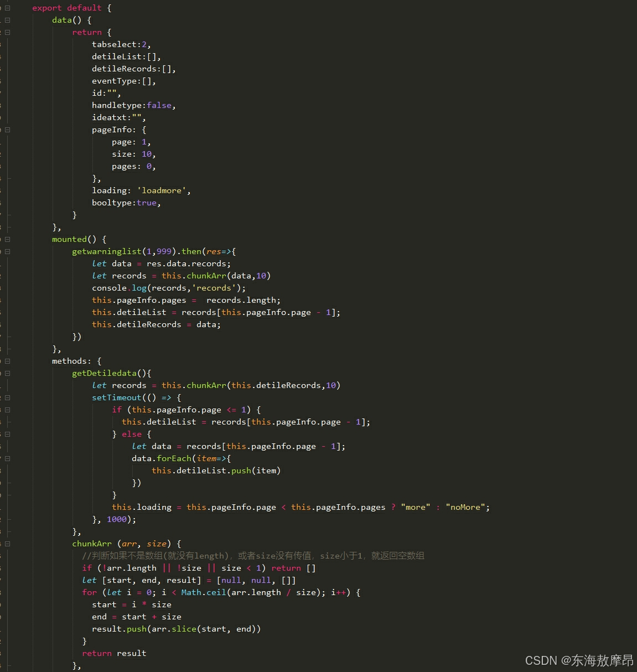Click the 'loadmore' string literal

(162, 190)
